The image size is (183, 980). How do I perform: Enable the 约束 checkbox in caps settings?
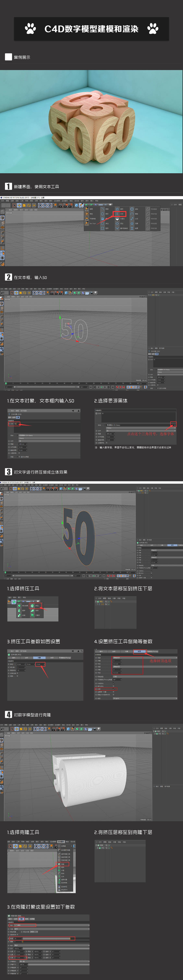pyautogui.click(x=114, y=689)
